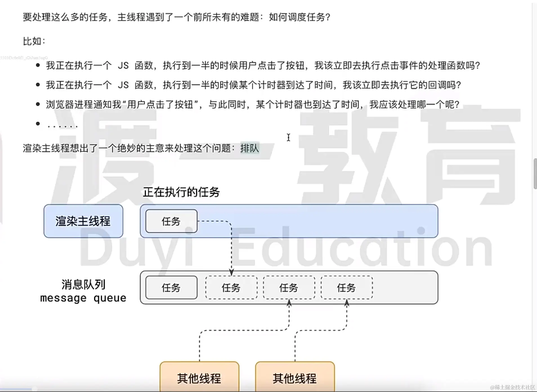Click the "message queue" caption
The width and height of the screenshot is (537, 392).
coord(83,298)
